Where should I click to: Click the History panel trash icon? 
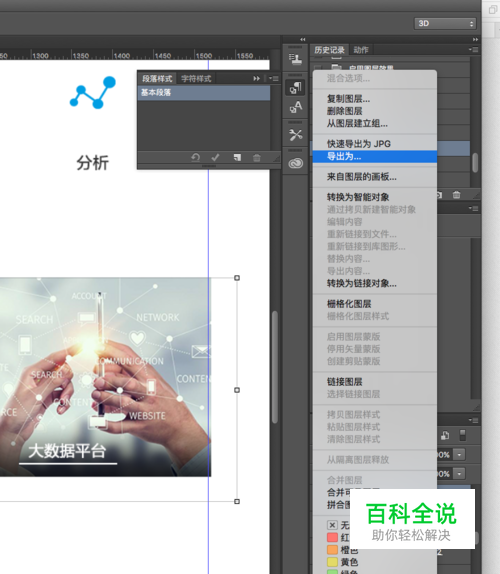456,195
